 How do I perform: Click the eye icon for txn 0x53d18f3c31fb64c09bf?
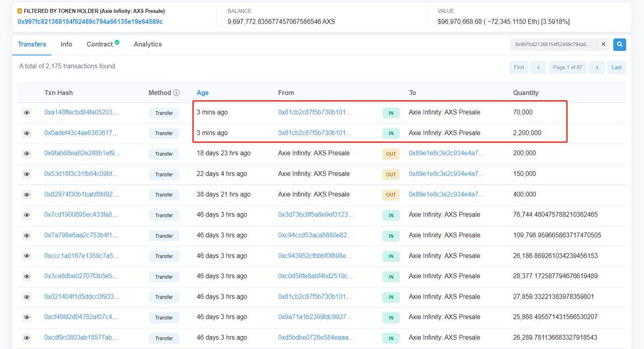[x=26, y=174]
